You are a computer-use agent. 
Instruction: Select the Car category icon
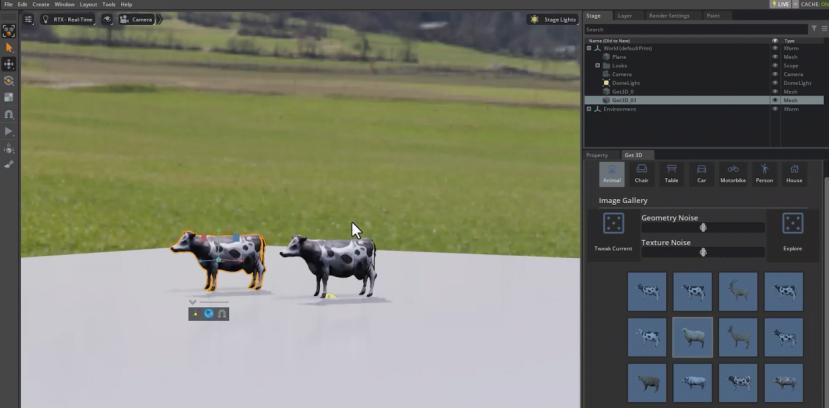click(x=701, y=174)
